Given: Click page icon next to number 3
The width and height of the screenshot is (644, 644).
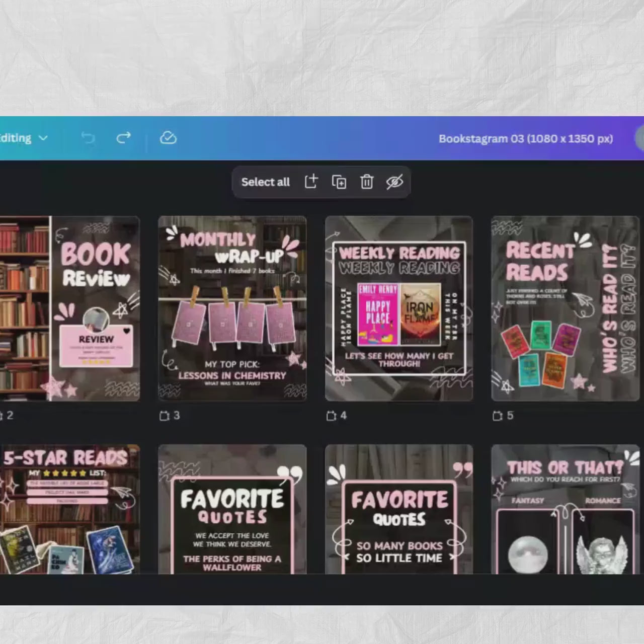Looking at the screenshot, I should pyautogui.click(x=164, y=416).
